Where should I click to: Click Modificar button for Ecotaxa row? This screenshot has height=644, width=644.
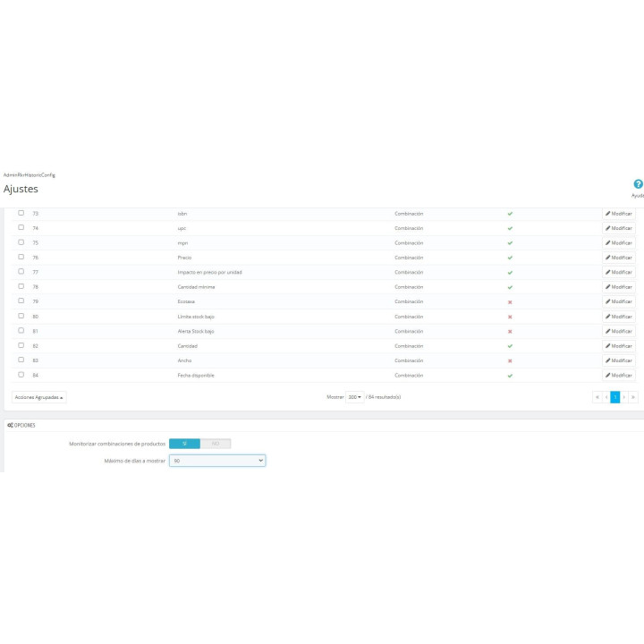619,301
